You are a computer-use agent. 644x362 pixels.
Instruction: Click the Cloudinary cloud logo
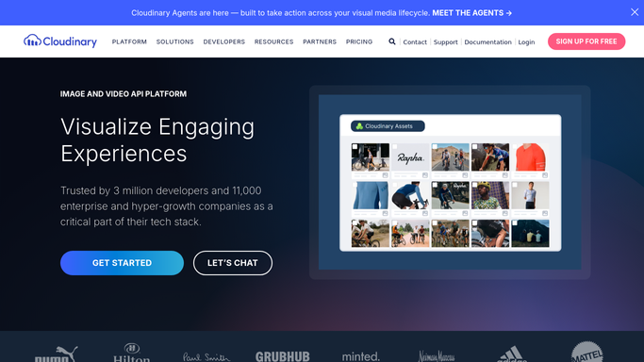click(x=60, y=41)
